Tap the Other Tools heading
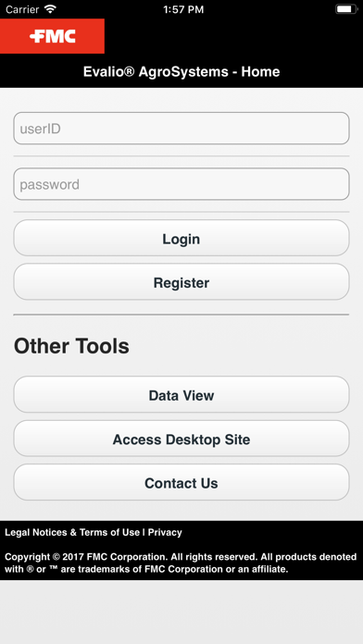 point(71,346)
